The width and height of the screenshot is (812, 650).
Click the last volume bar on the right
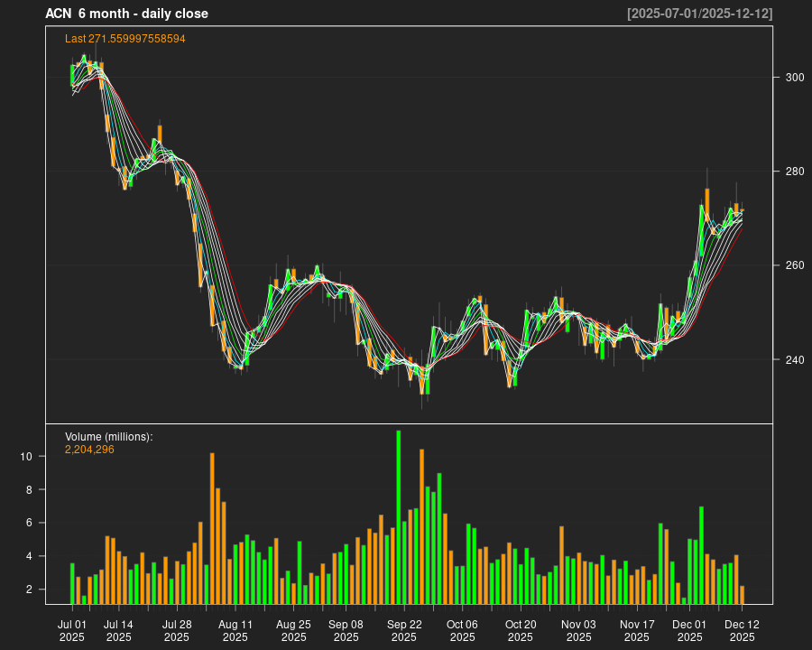[743, 595]
